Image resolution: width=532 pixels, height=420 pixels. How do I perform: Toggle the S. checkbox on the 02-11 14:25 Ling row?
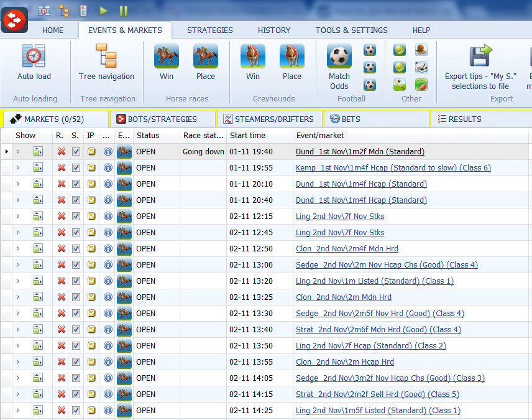pyautogui.click(x=76, y=411)
